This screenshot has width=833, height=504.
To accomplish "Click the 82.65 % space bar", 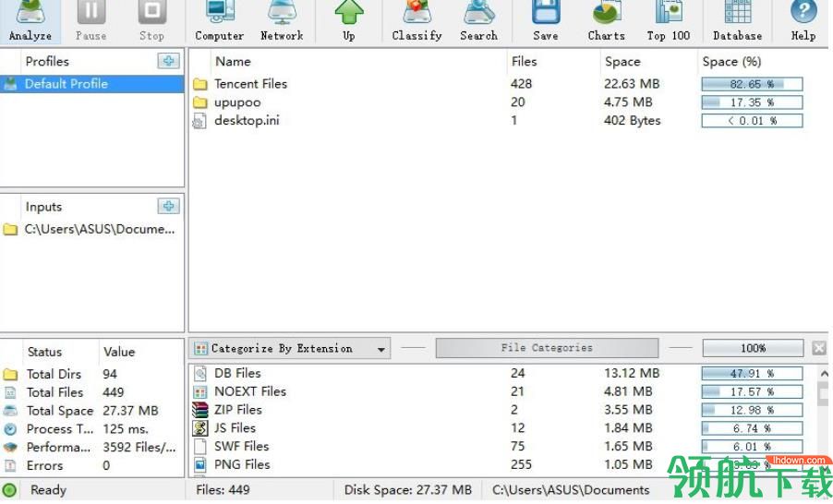I will 752,84.
